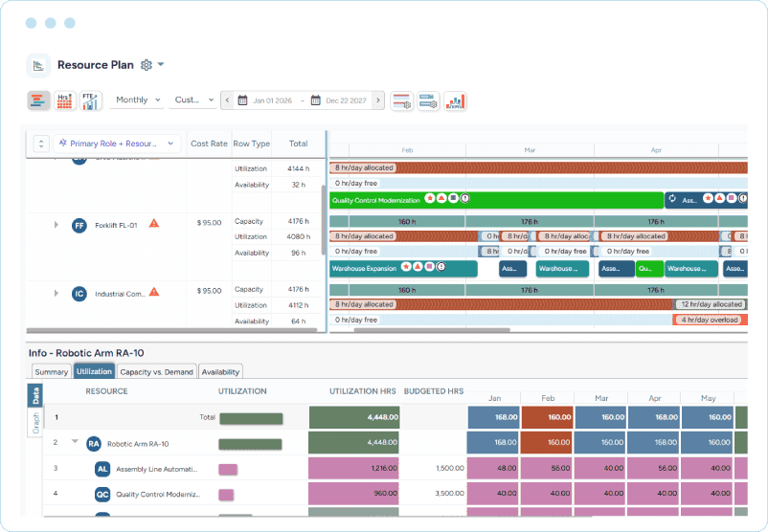Edit the Dec 22 2027 end date
This screenshot has width=768, height=532.
click(347, 100)
